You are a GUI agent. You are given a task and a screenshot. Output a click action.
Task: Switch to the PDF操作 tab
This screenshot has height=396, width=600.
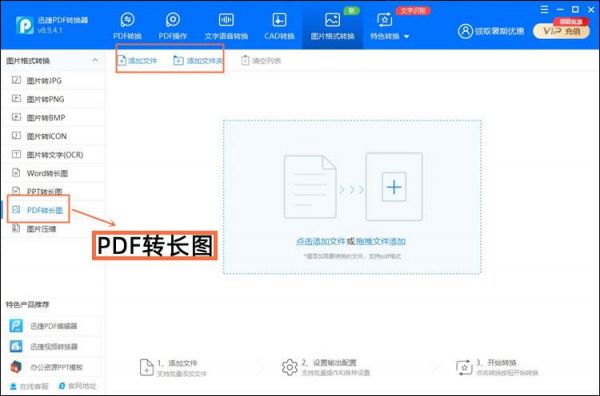[173, 26]
